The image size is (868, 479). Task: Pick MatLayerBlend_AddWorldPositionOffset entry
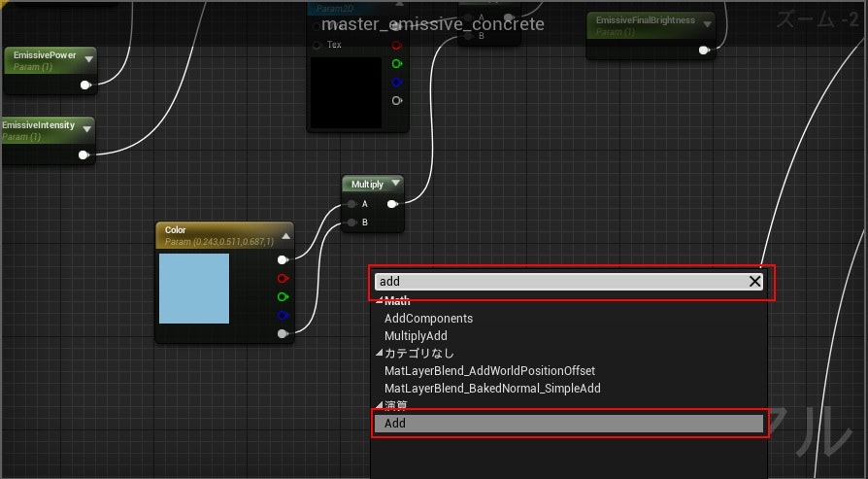coord(490,371)
